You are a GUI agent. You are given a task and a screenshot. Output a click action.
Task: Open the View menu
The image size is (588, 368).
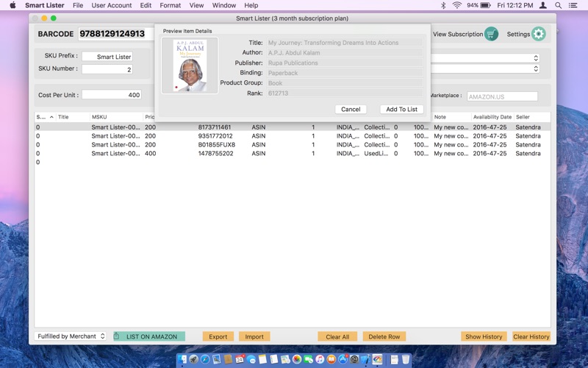pyautogui.click(x=196, y=5)
